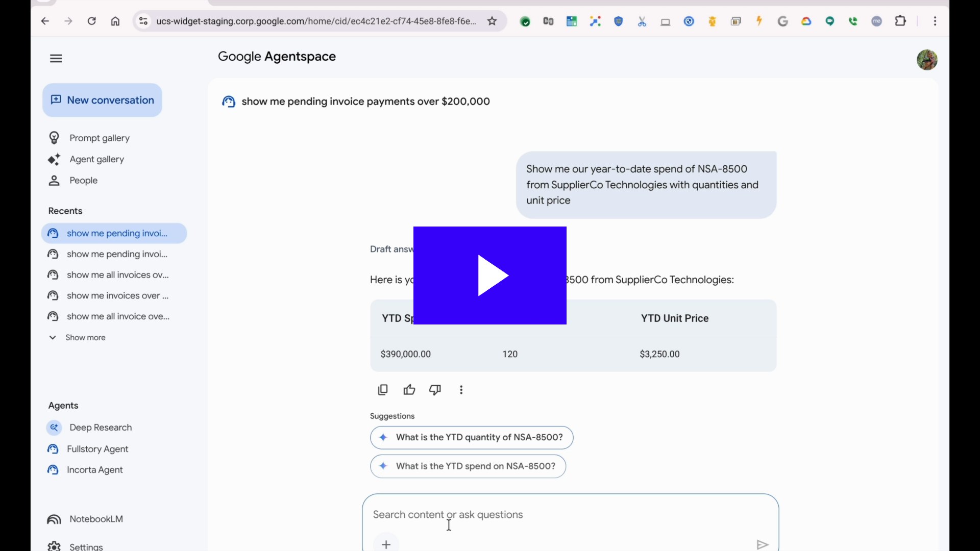The width and height of the screenshot is (980, 551).
Task: Launch the Fullstory Agent
Action: click(88, 449)
